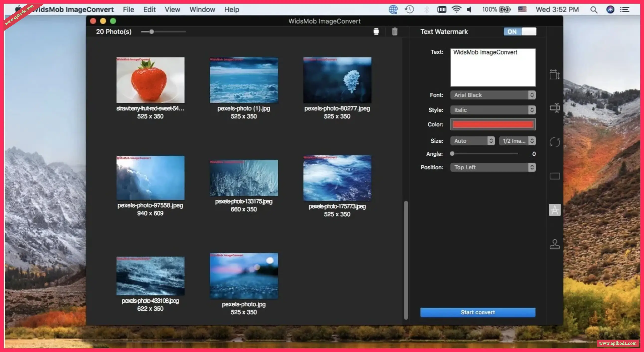Open the Position dropdown showing Top Left
The image size is (644, 352).
click(x=493, y=167)
